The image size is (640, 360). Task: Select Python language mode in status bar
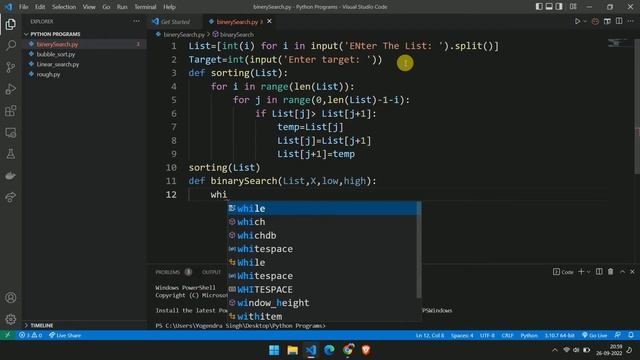(x=529, y=336)
